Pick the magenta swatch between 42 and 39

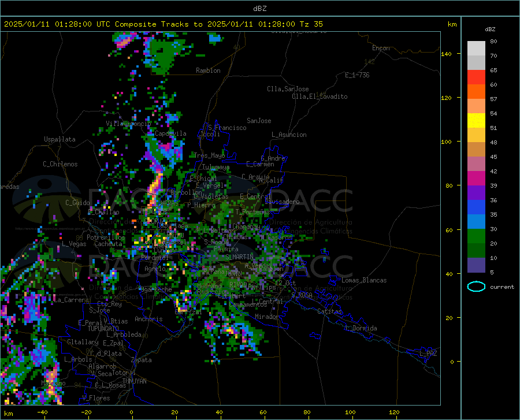(x=476, y=179)
